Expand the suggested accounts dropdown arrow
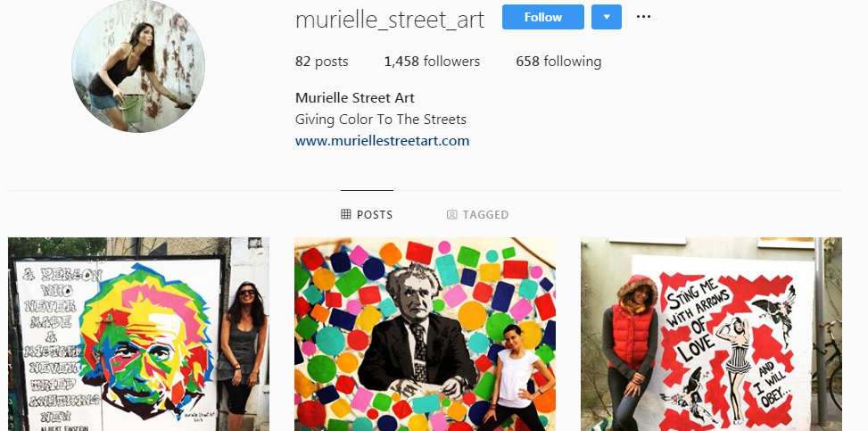 pos(606,17)
